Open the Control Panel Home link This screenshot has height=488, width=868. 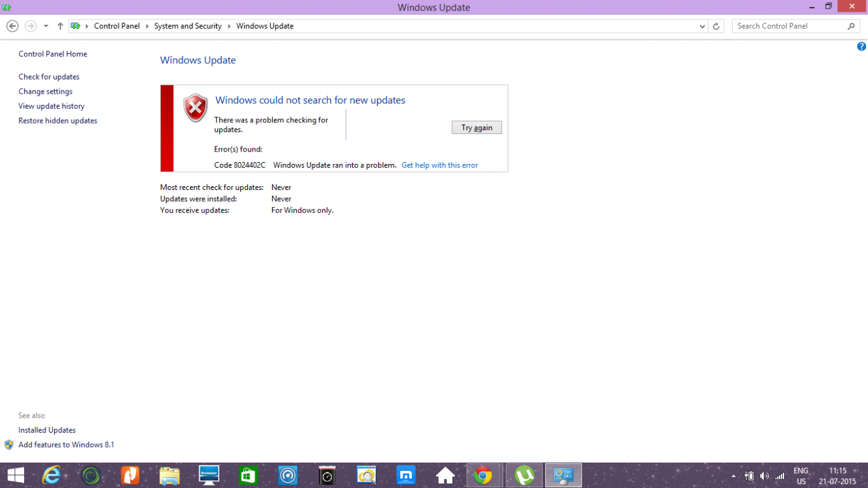[53, 54]
